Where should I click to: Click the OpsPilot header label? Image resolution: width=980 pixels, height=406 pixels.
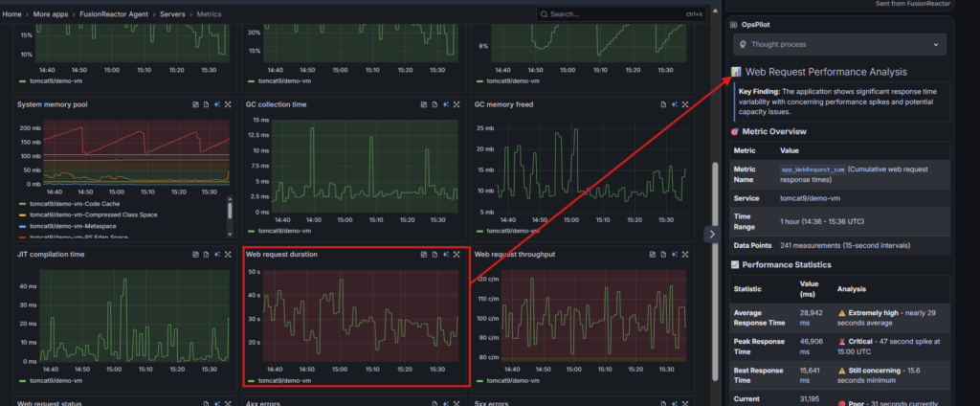(756, 24)
